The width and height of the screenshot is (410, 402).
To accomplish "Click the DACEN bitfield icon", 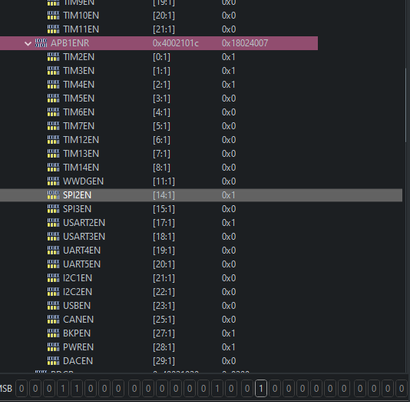I will (x=53, y=361).
